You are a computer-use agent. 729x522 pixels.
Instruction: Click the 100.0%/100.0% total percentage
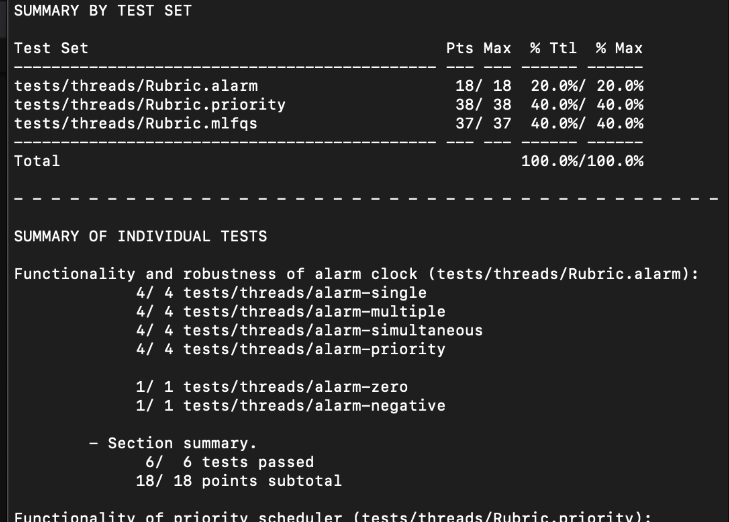point(582,160)
